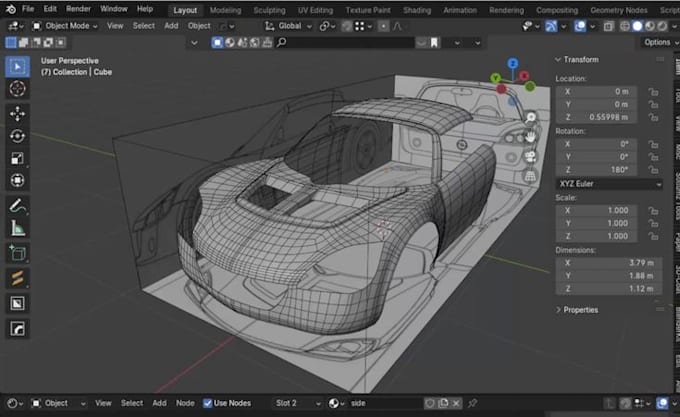
Task: Click the Dimensions X field 3.79 m
Action: (x=609, y=263)
